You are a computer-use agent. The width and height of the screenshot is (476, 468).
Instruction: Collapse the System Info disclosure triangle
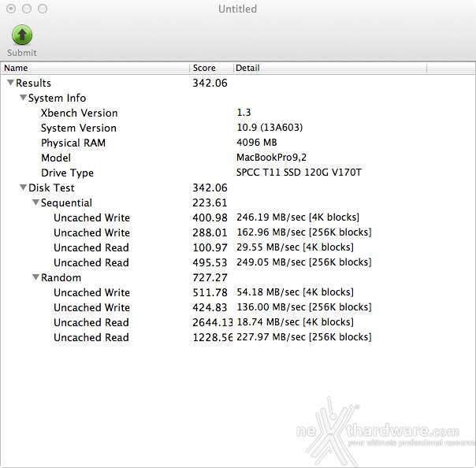(x=23, y=98)
